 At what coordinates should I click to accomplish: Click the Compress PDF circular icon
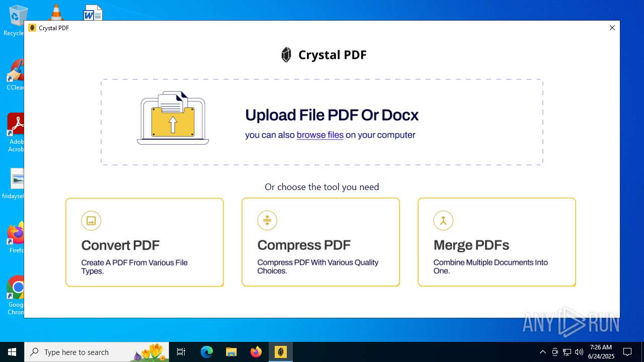267,220
